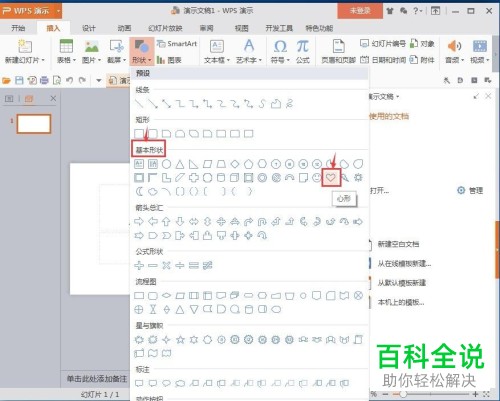Select the straight line in lines section

tap(139, 104)
